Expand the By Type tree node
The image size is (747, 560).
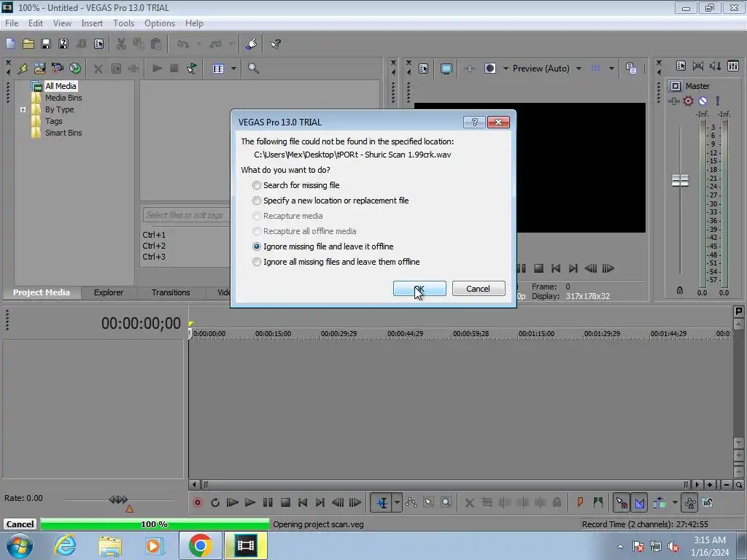tap(23, 109)
